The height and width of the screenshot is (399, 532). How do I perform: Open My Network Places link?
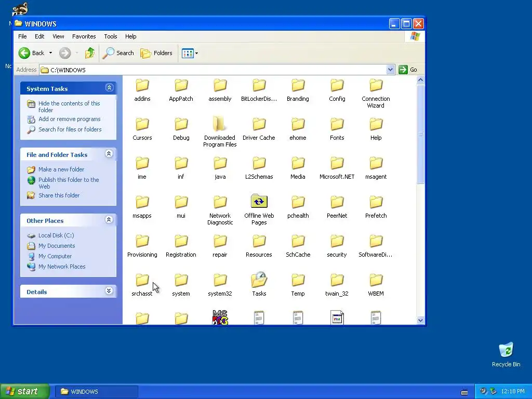click(x=62, y=267)
